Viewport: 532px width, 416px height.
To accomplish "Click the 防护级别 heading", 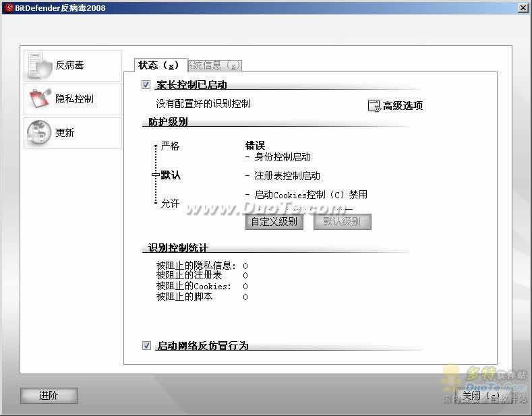I will click(168, 121).
